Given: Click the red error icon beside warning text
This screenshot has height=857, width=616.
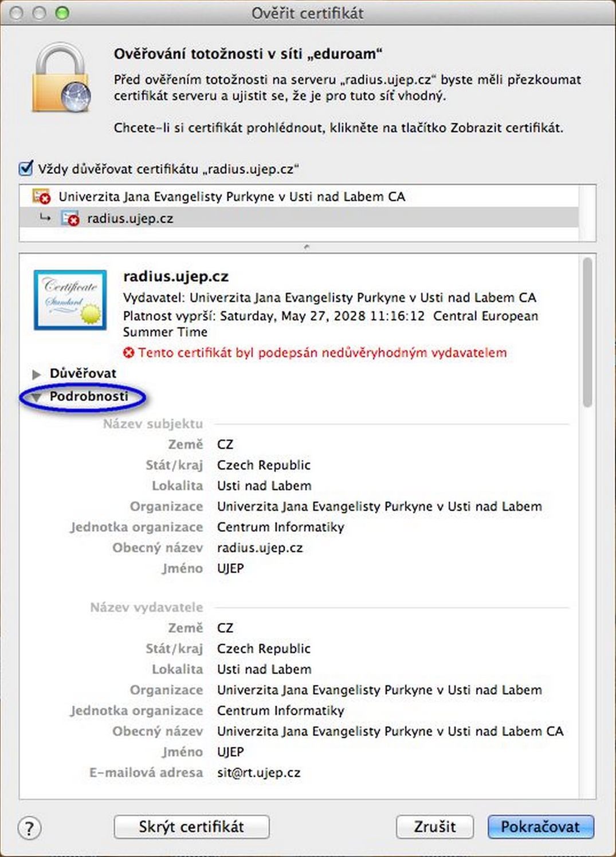Looking at the screenshot, I should click(x=129, y=353).
